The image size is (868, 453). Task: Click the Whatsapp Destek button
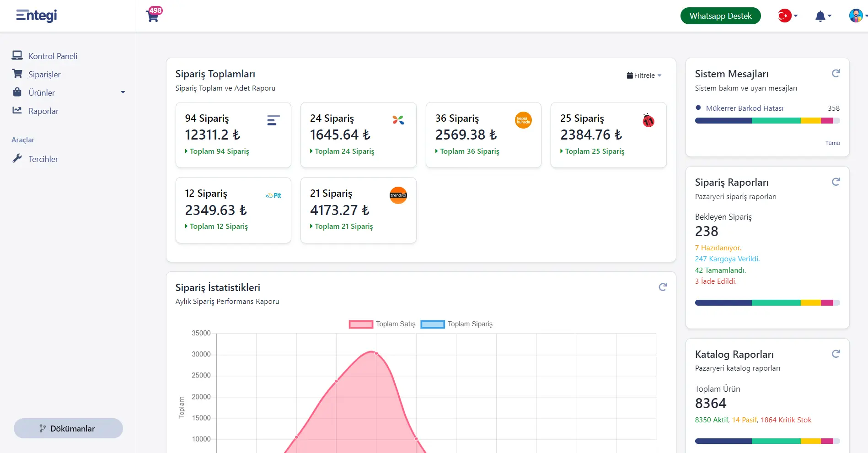pyautogui.click(x=720, y=16)
